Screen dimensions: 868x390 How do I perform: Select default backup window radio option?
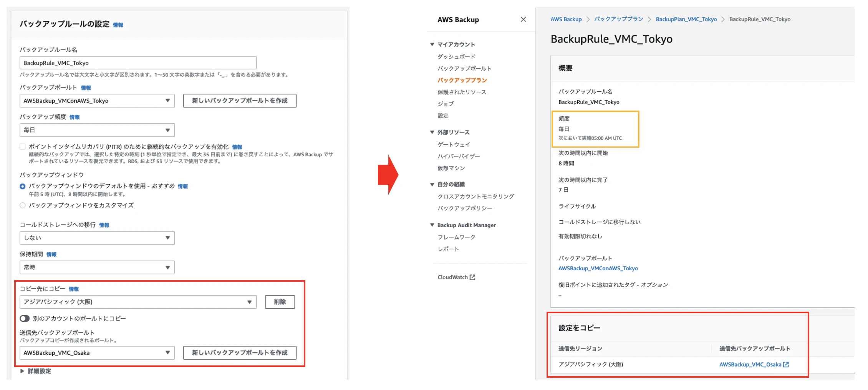pos(23,186)
